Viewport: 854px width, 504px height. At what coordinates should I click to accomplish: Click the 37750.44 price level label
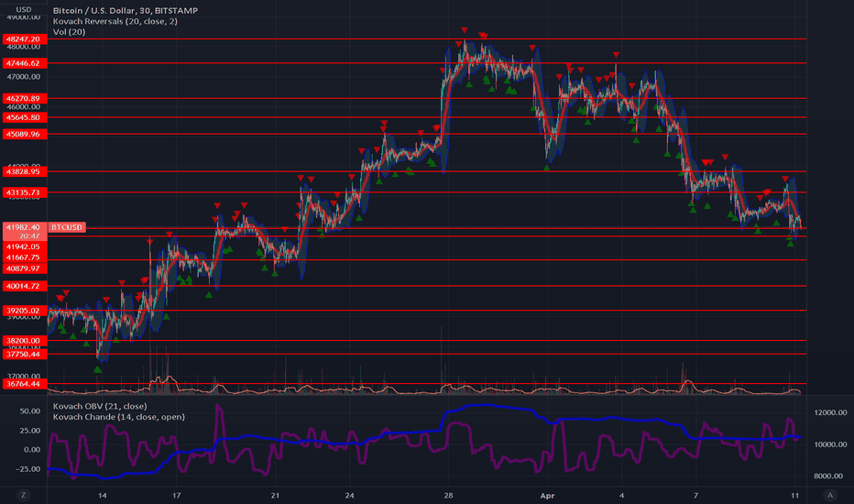pos(25,354)
